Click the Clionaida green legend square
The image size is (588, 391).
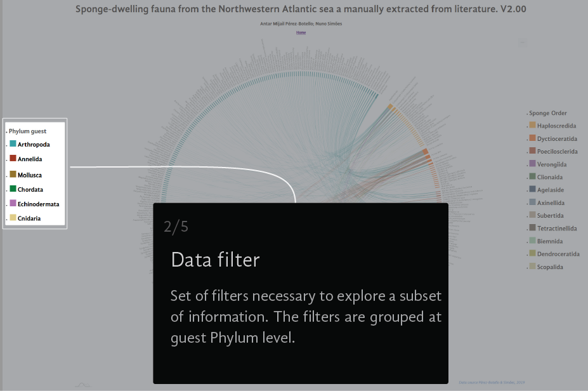533,177
